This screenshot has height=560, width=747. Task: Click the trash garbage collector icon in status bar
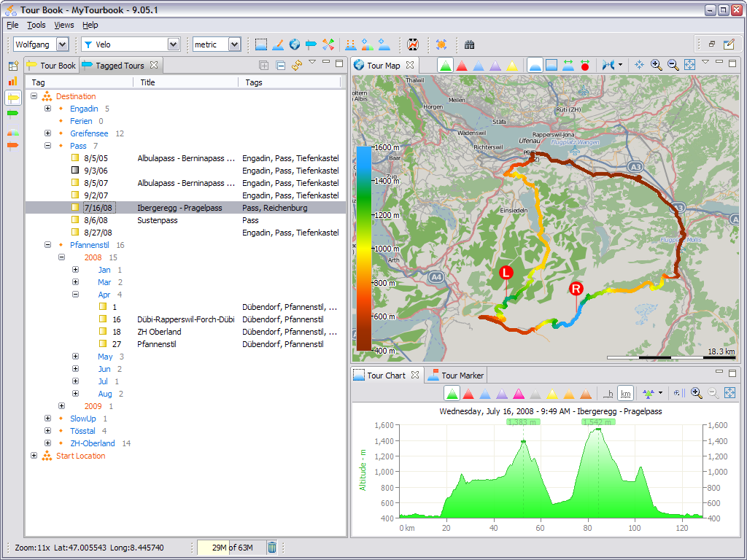click(x=271, y=548)
